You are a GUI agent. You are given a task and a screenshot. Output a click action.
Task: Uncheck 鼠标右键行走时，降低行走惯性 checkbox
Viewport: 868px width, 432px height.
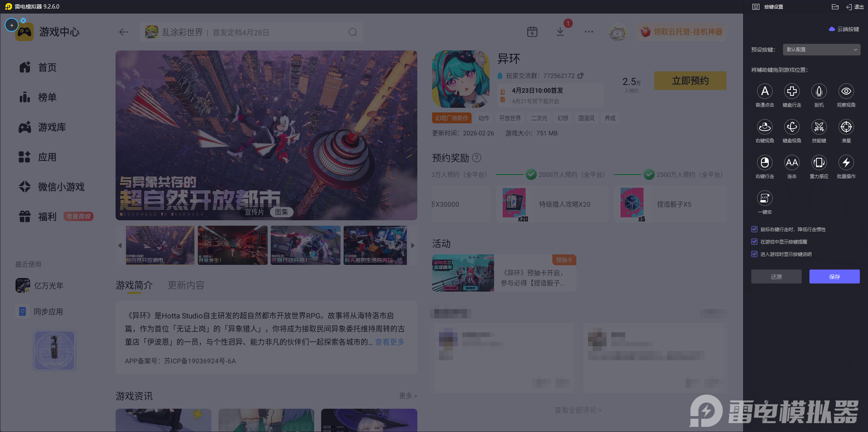[754, 229]
